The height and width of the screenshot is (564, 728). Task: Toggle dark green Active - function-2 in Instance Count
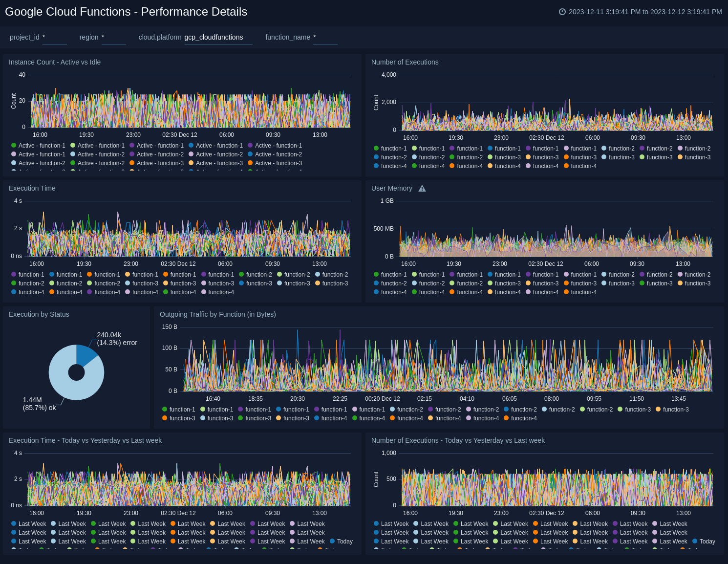click(x=98, y=163)
